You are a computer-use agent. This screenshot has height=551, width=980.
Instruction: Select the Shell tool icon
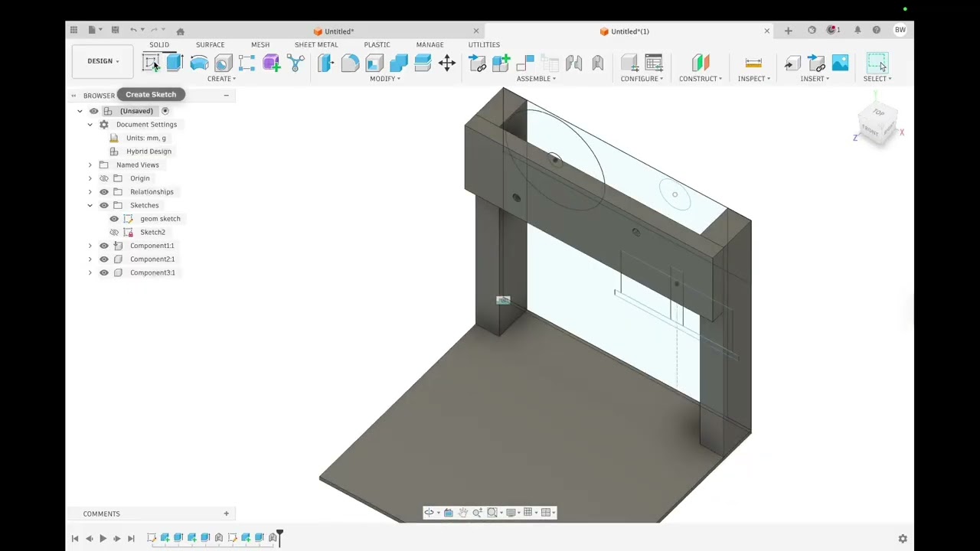pos(374,63)
